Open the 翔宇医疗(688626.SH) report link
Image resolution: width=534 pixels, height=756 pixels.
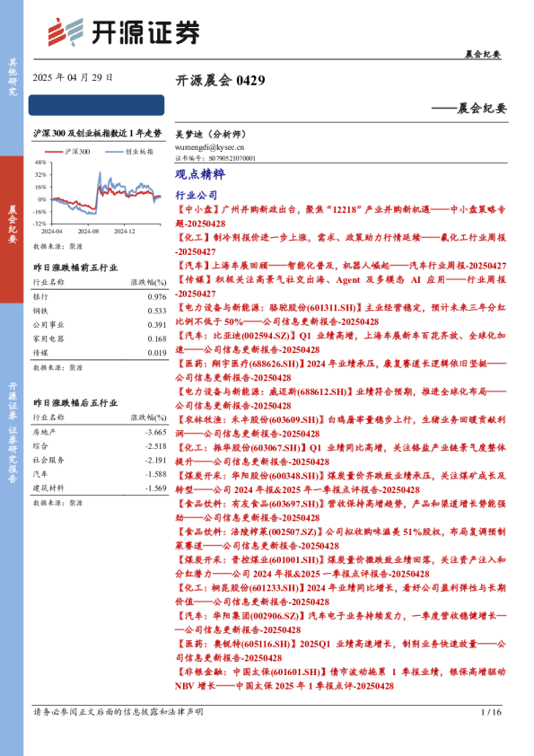pyautogui.click(x=340, y=370)
